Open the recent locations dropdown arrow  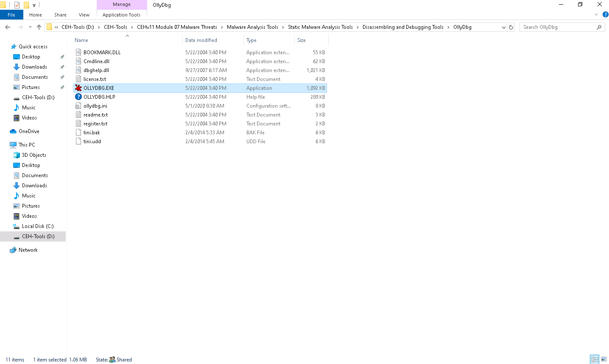tap(30, 27)
